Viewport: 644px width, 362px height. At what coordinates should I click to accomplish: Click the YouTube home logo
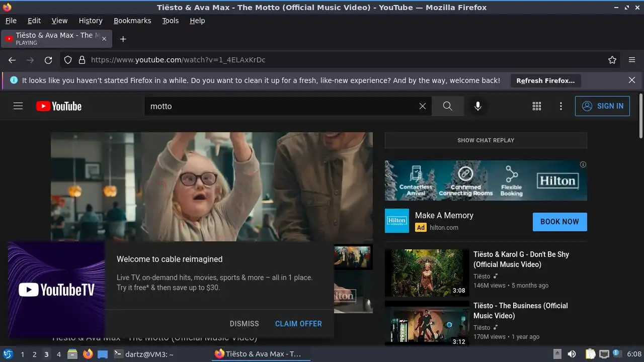(59, 106)
